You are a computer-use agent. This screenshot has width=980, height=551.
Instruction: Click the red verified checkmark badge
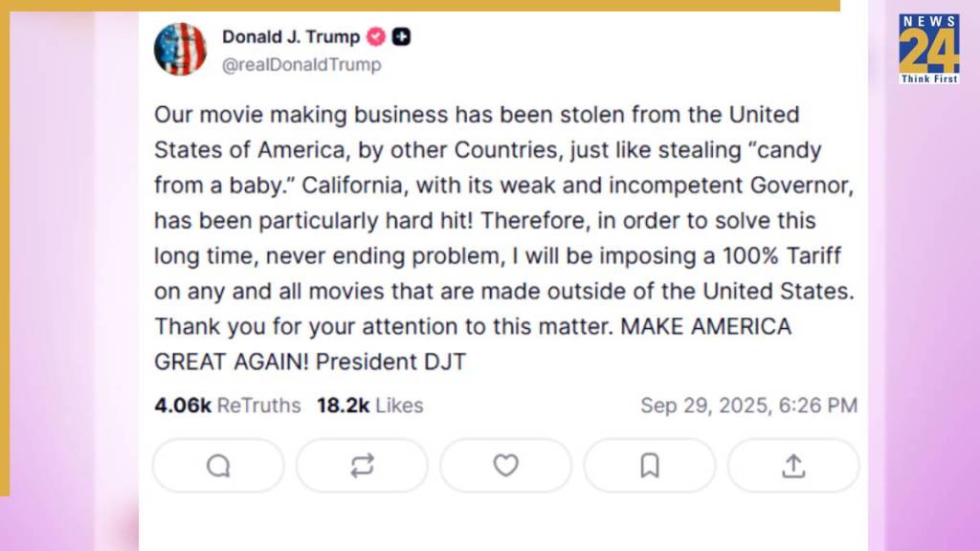coord(377,37)
